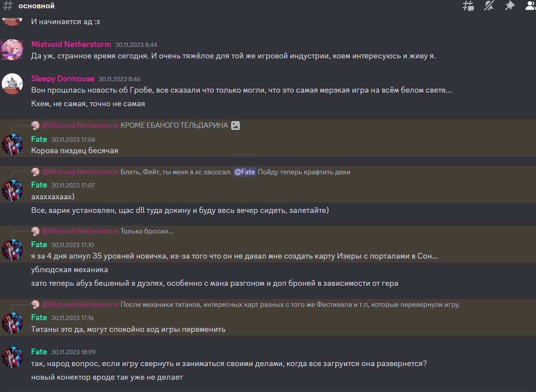Image resolution: width=536 pixels, height=392 pixels.
Task: Click Sleepy Dormouse avatar picture
Action: (12, 83)
